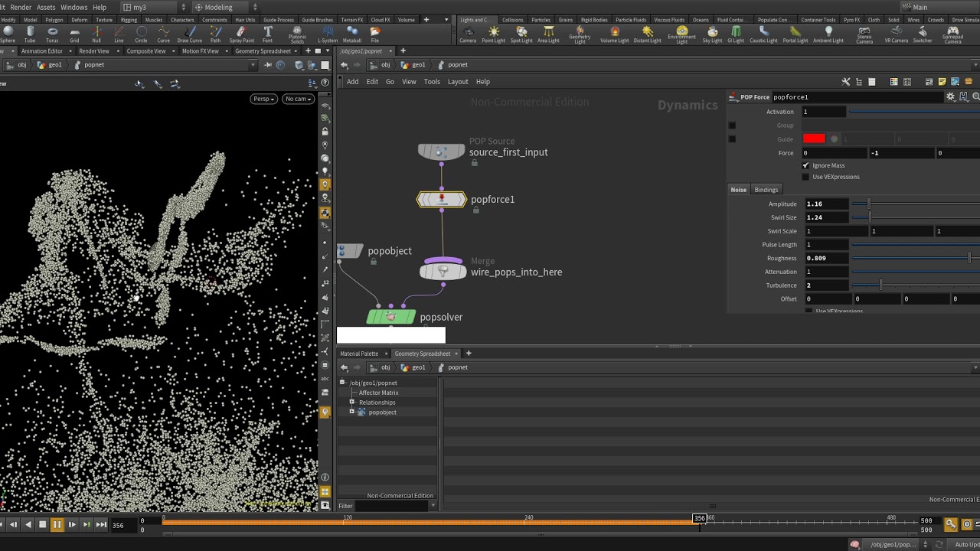This screenshot has width=980, height=551.
Task: Pause the playback
Action: click(57, 524)
